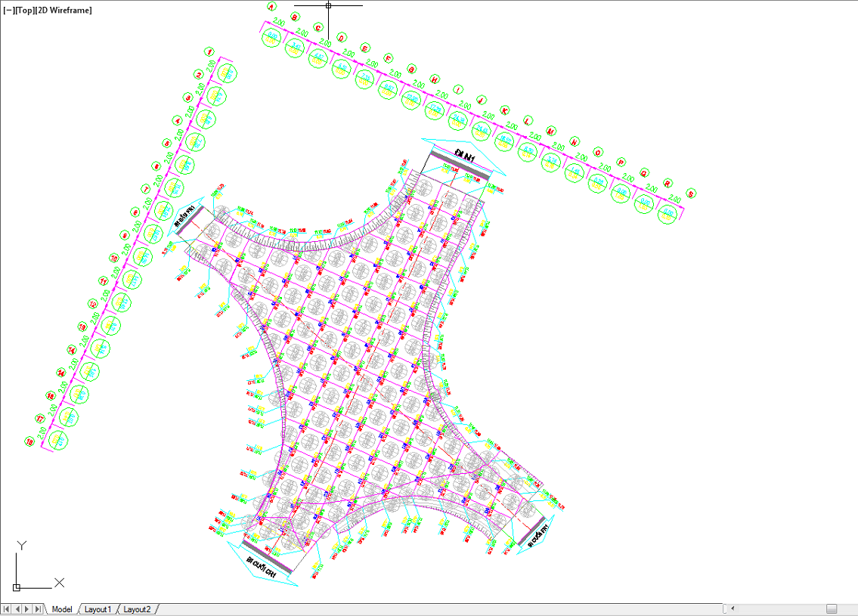
Task: Select grid bubble 1 on left axis
Action: point(209,52)
